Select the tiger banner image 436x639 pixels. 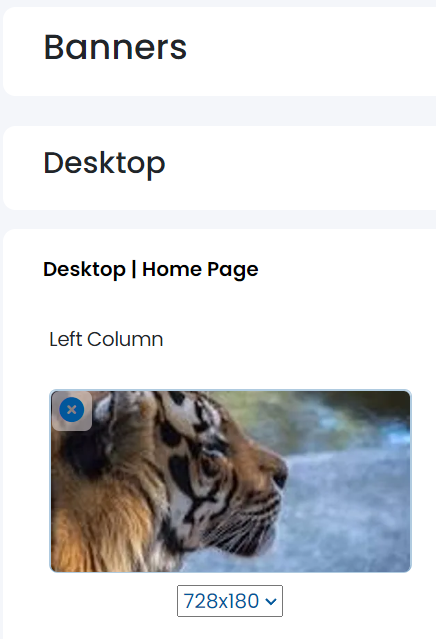pyautogui.click(x=231, y=481)
